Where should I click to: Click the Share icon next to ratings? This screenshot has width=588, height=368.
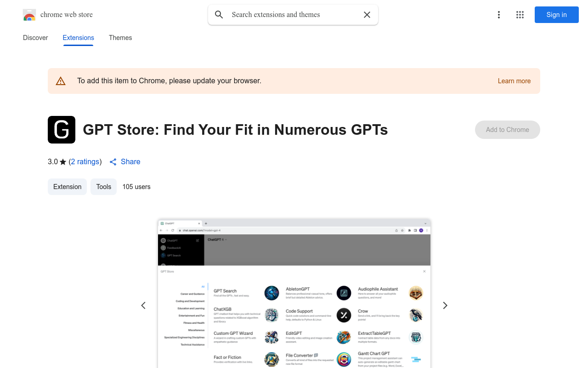coord(113,161)
